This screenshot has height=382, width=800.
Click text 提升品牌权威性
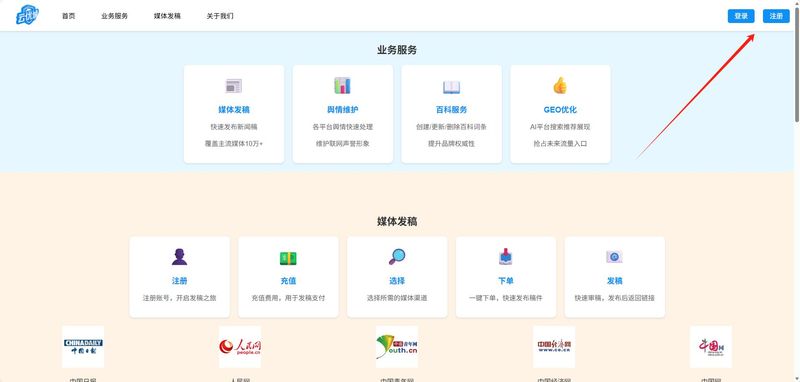pos(452,144)
